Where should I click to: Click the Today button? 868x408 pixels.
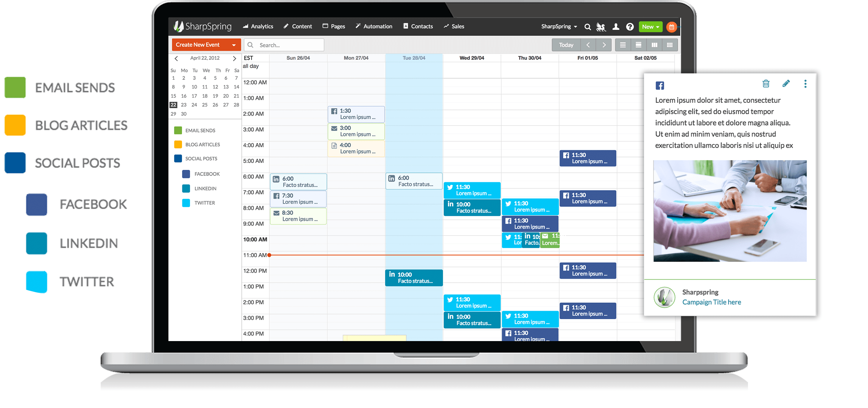[566, 45]
